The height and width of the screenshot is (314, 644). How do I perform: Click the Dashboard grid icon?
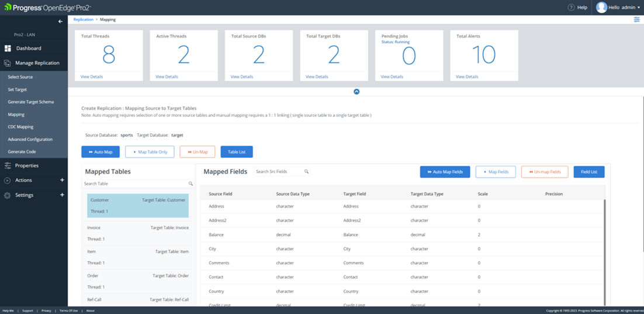pos(8,49)
